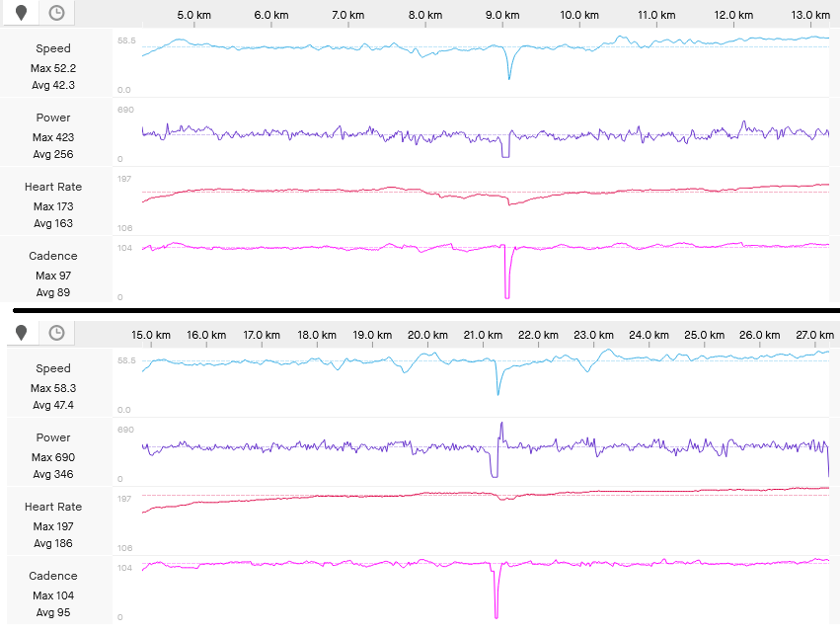This screenshot has height=634, width=840.
Task: Click the speed dip near 21 km
Action: (497, 393)
